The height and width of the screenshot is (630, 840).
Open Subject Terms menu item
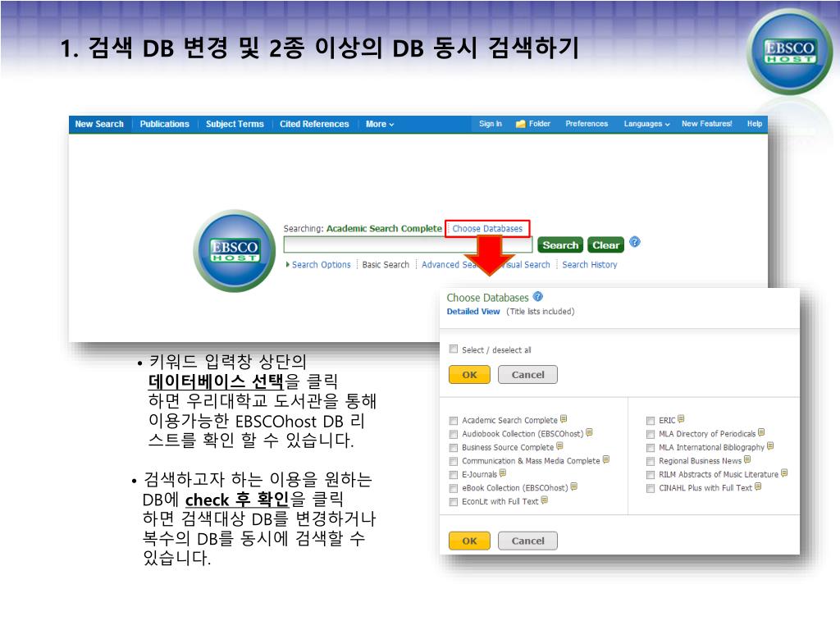(x=235, y=124)
